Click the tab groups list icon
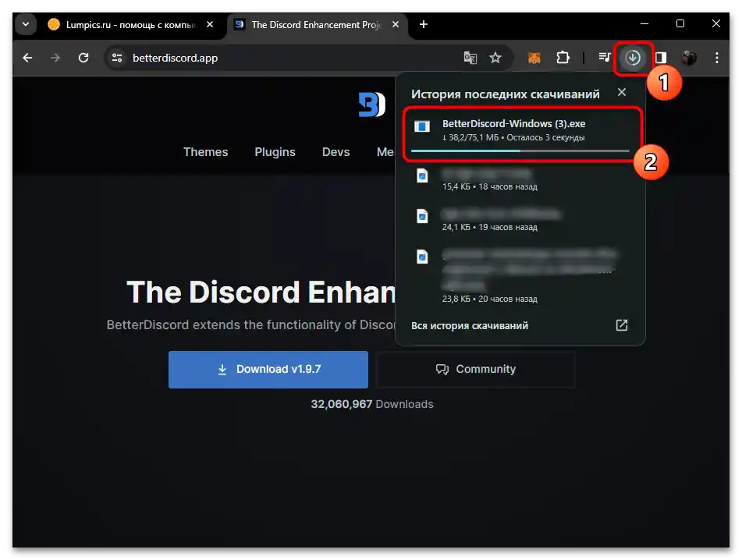 coord(604,57)
